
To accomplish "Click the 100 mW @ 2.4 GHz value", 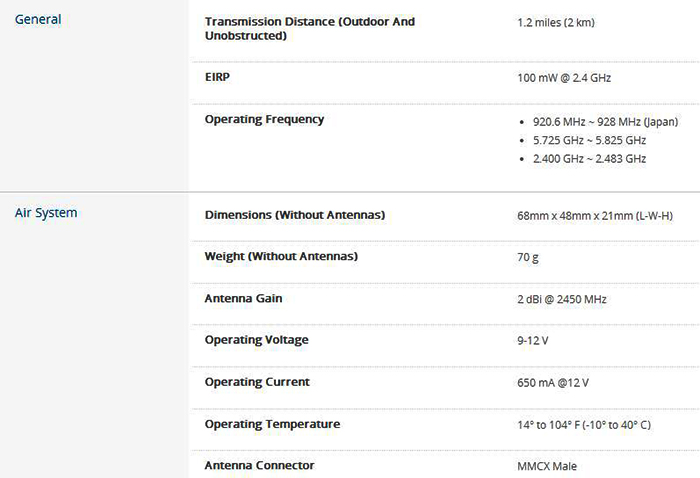I will click(564, 78).
